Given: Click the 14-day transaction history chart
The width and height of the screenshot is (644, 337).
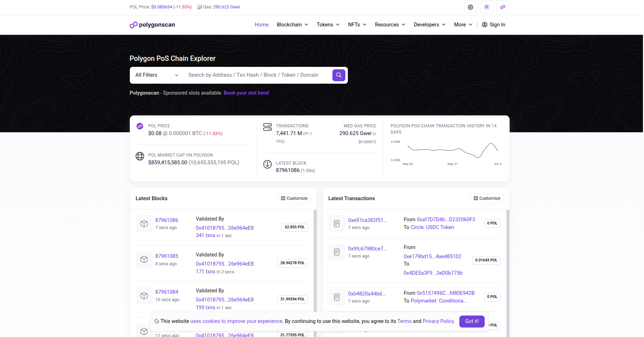Looking at the screenshot, I should 446,153.
